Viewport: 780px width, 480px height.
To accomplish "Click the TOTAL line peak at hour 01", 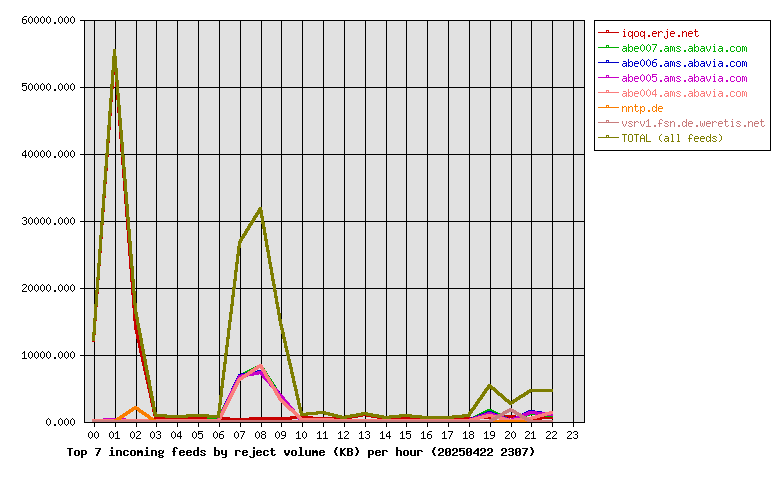I will pyautogui.click(x=114, y=52).
